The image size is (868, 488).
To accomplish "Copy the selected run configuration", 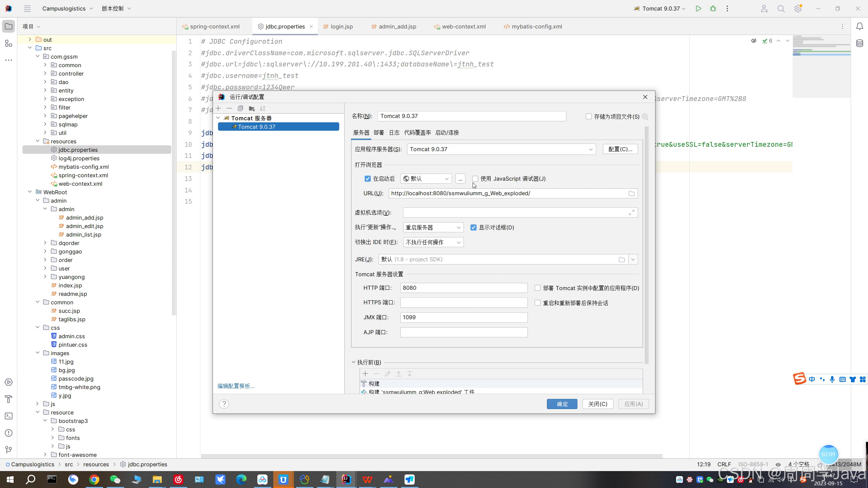I will tap(240, 108).
